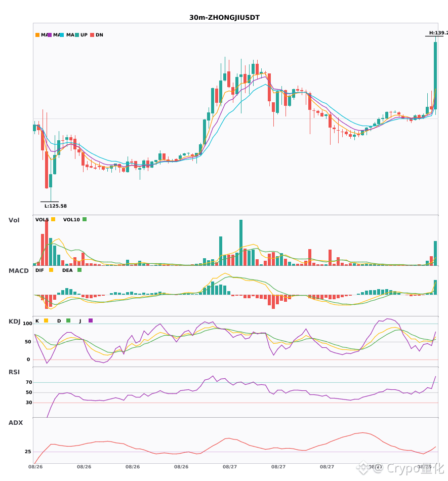Select the green DEA swatch
This screenshot has width=448, height=481.
point(79,270)
